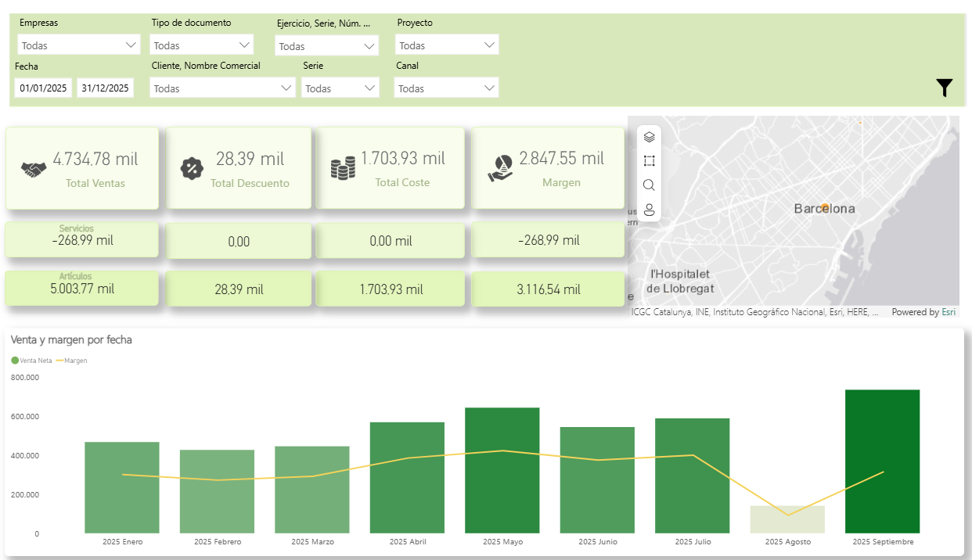Image resolution: width=972 pixels, height=560 pixels.
Task: Expand the Empresas dropdown
Action: (78, 45)
